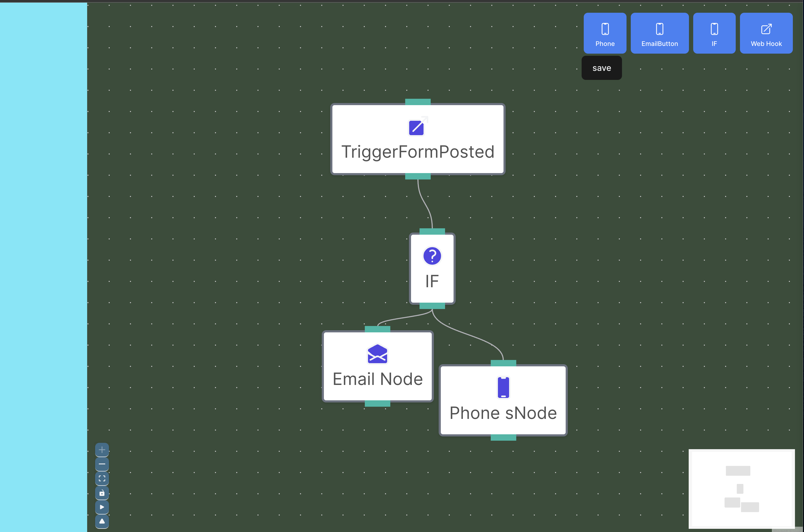Click the edit icon in TriggerFormPosted node

click(417, 127)
